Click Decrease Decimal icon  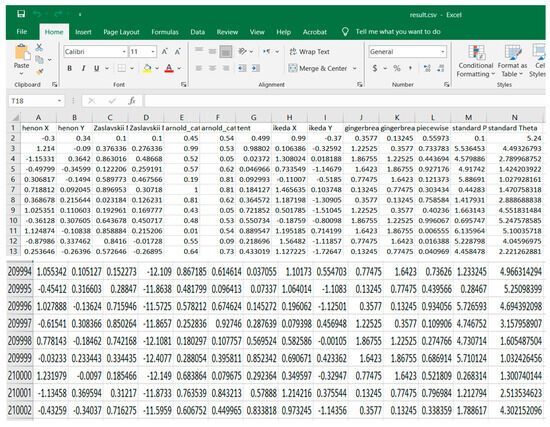[441, 68]
